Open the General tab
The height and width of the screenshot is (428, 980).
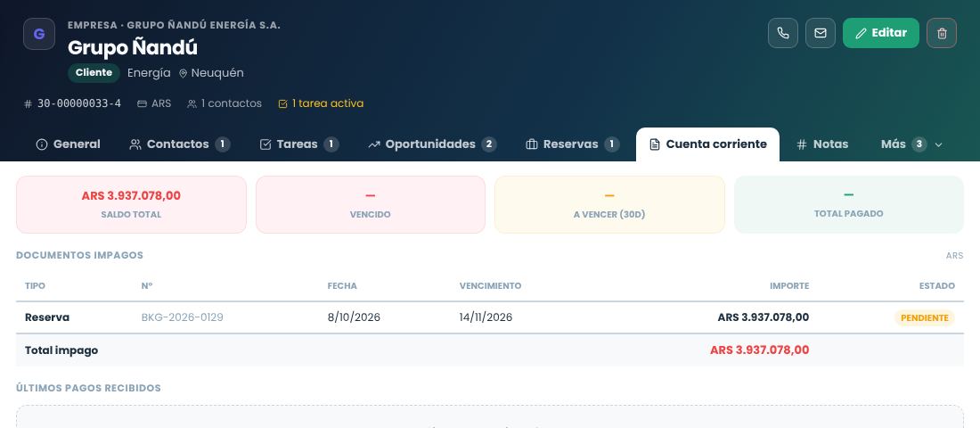[68, 144]
